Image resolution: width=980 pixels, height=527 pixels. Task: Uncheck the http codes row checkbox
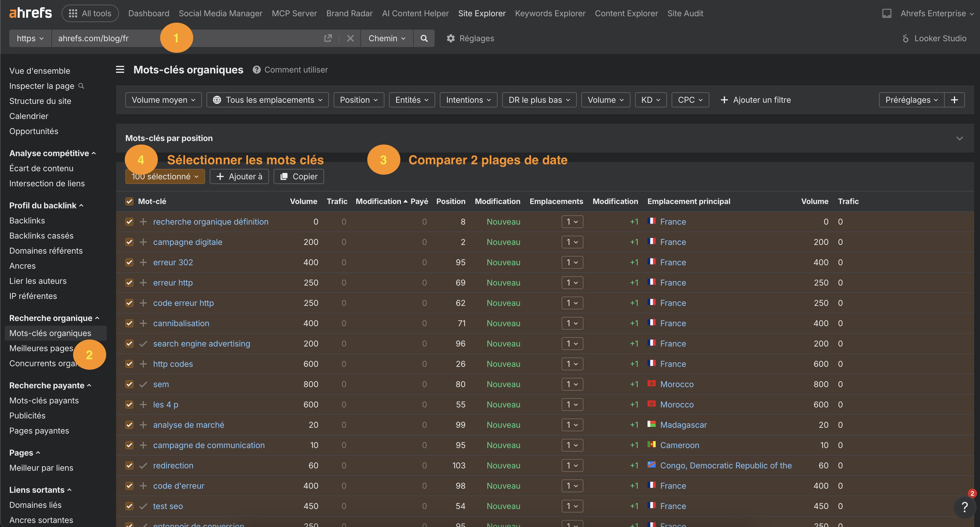tap(129, 364)
